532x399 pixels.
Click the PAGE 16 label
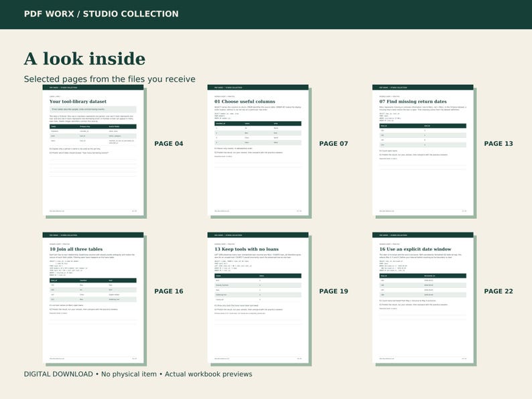click(x=169, y=291)
